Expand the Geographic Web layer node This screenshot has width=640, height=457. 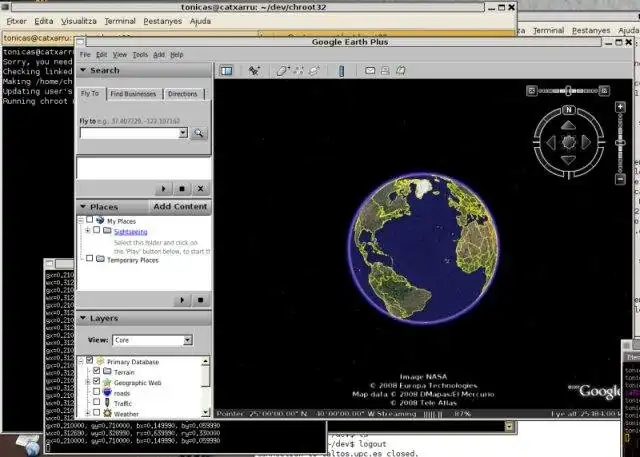[87, 382]
